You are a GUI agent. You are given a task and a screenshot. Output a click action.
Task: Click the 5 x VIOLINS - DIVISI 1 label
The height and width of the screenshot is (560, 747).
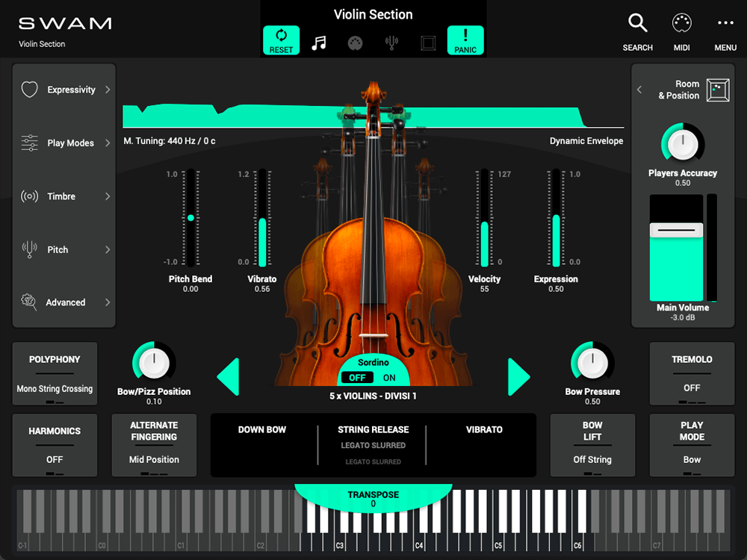[373, 396]
